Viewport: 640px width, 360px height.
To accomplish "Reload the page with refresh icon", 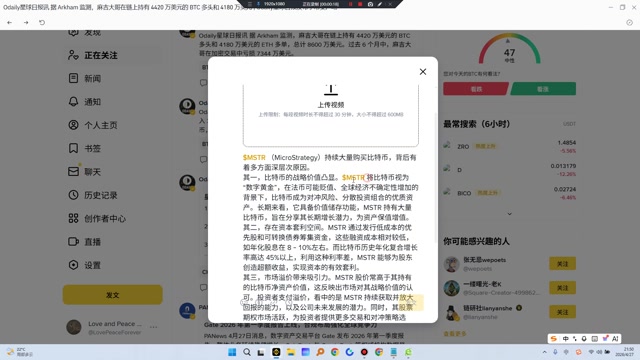I will (x=42, y=22).
